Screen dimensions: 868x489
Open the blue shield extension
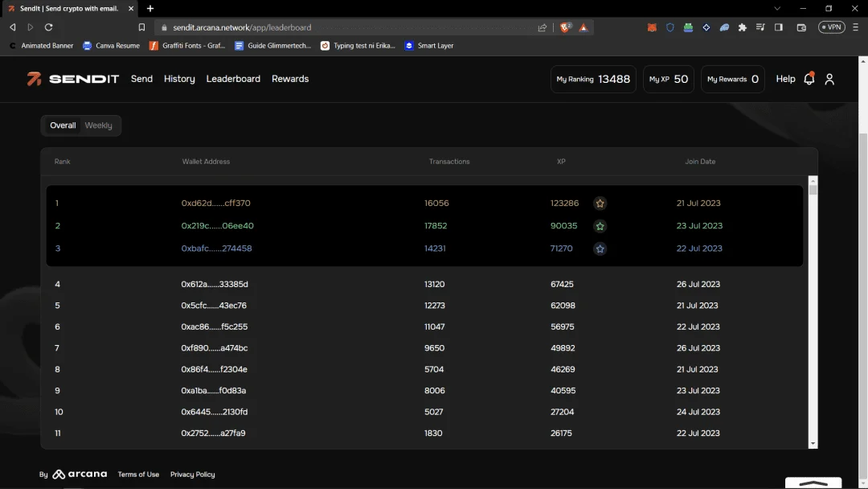click(669, 27)
